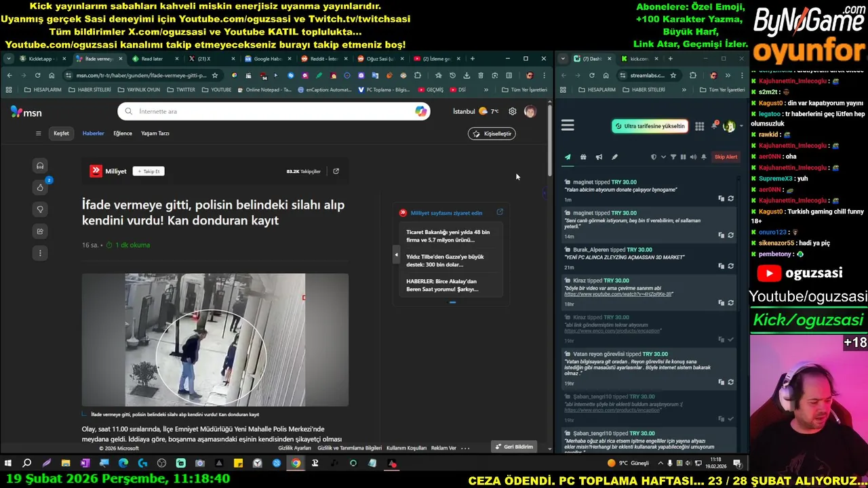Bookmark the msn page with star icon
This screenshot has height=488, width=868.
(214, 75)
